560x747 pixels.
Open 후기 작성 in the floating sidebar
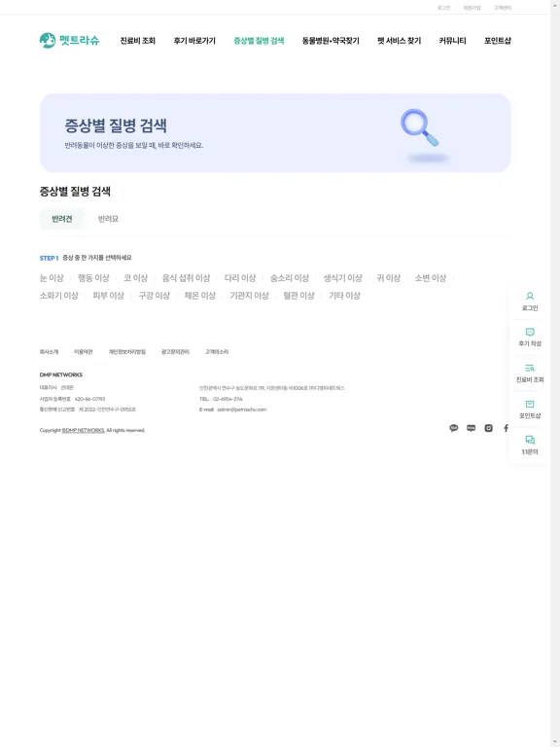point(530,338)
